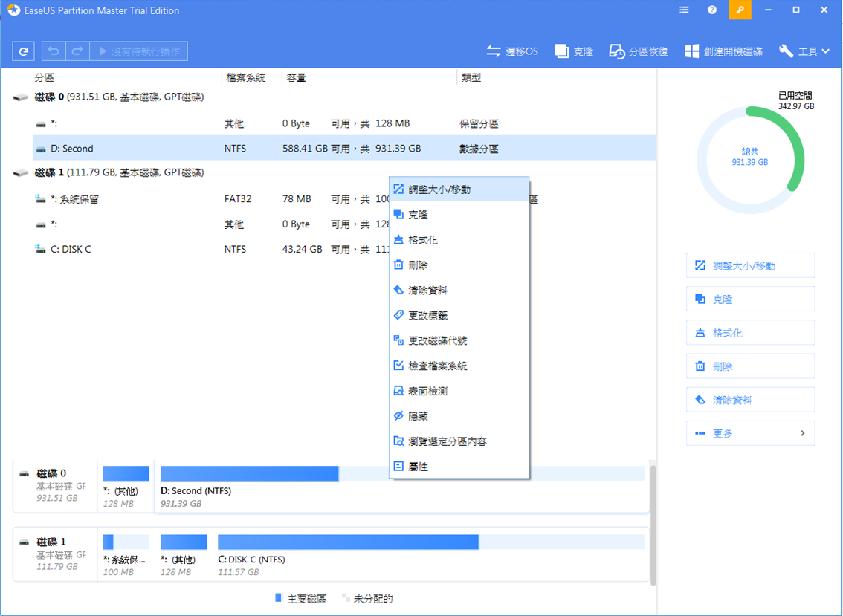Open 創建開機磁碟 bootable media tool
The width and height of the screenshot is (843, 616).
(x=723, y=51)
